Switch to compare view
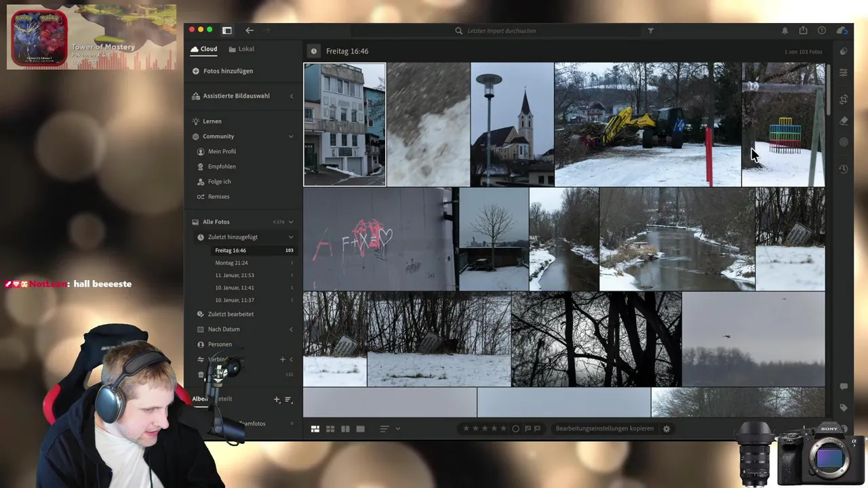Screen dimensions: 868x488 pyautogui.click(x=345, y=429)
